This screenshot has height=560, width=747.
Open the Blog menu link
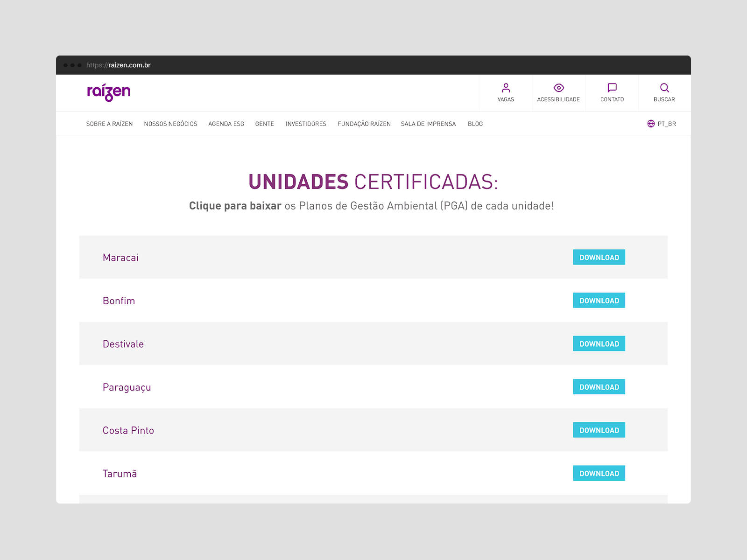point(475,124)
